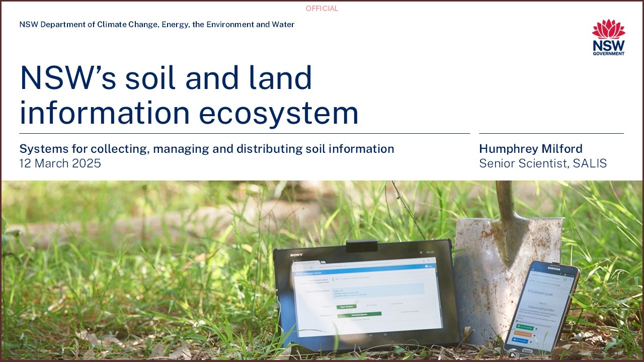
Task: Select the Mid Stratum option on the tablet
Action: coord(372,305)
